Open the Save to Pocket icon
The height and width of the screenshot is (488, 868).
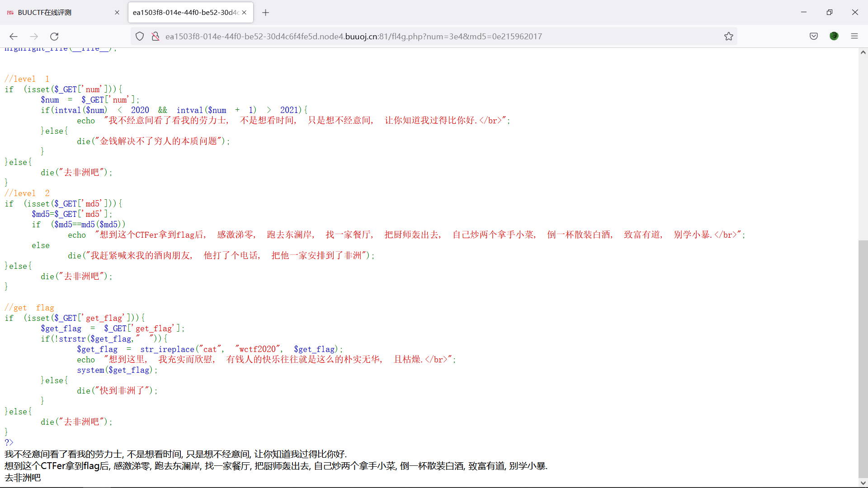[813, 36]
